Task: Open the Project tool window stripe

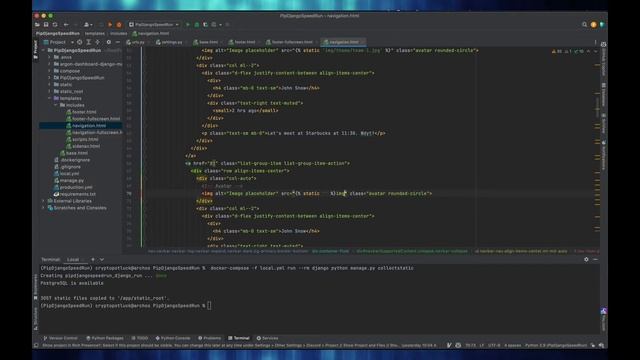Action: (36, 50)
